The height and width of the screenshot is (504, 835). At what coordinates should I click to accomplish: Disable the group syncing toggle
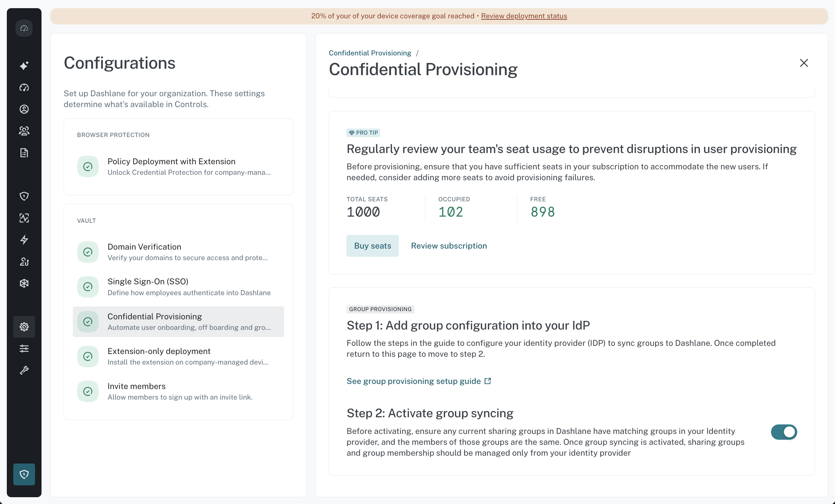784,432
